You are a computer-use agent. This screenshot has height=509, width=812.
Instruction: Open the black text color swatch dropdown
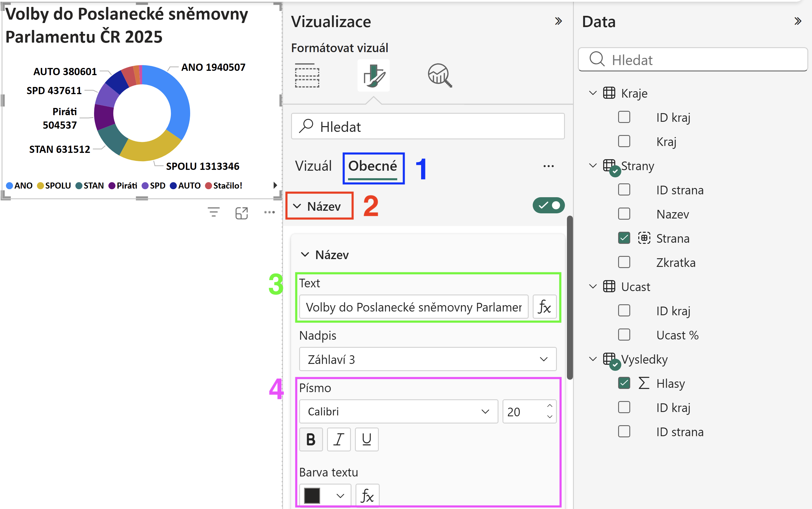[325, 495]
